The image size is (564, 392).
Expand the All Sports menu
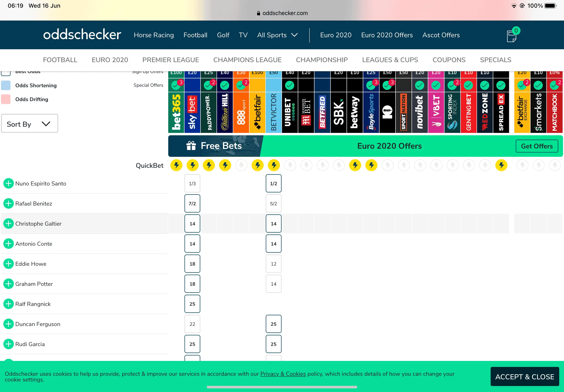277,35
